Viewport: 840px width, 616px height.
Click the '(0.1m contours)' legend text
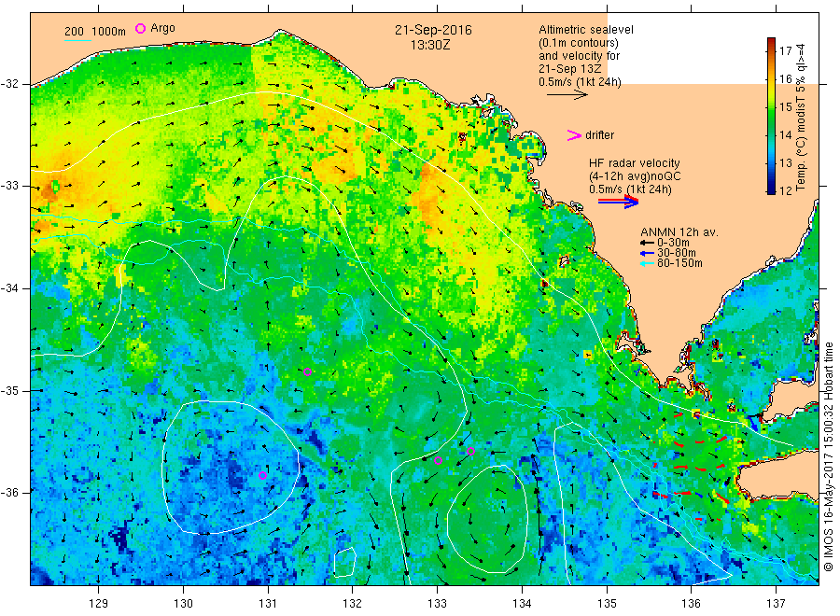coord(579,43)
